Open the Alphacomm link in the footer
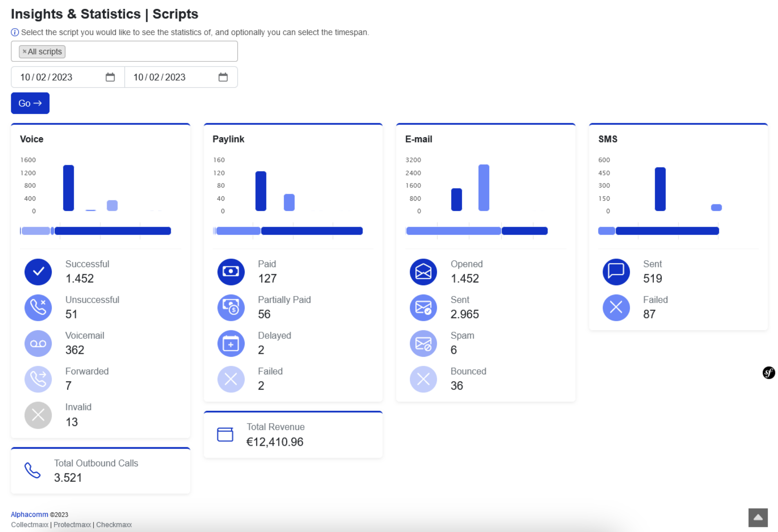 [29, 514]
